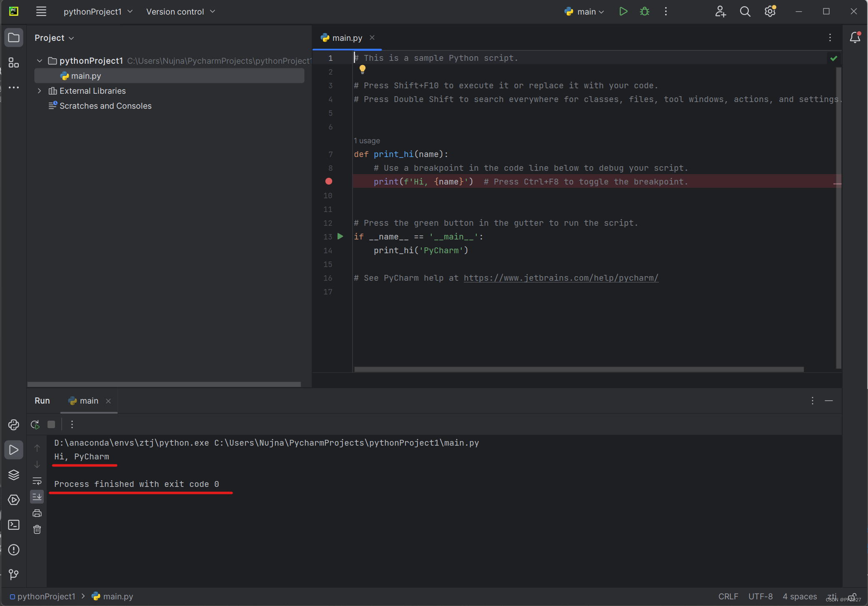The width and height of the screenshot is (868, 606).
Task: Open the jetbrains.com PyCharm help link
Action: (x=561, y=278)
